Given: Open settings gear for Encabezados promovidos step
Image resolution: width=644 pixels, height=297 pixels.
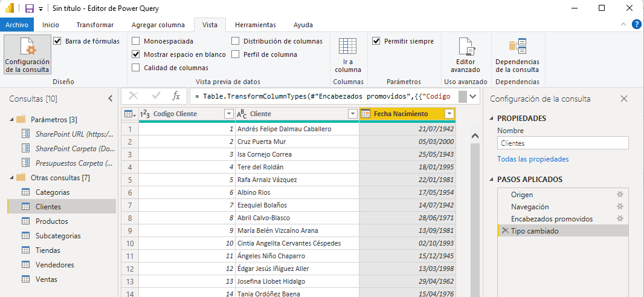Looking at the screenshot, I should point(620,218).
